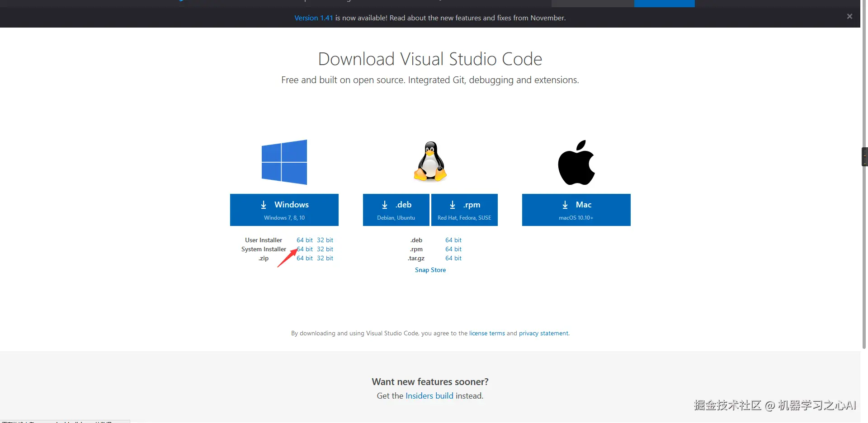Select Windows .zip 64 bit link
Viewport: 868px width, 423px height.
pos(305,258)
